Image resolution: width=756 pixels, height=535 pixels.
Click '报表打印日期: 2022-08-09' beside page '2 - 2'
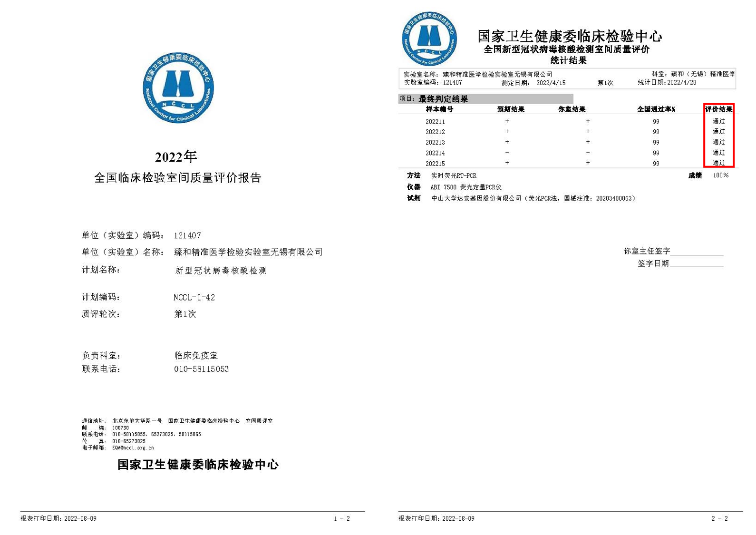tap(436, 518)
